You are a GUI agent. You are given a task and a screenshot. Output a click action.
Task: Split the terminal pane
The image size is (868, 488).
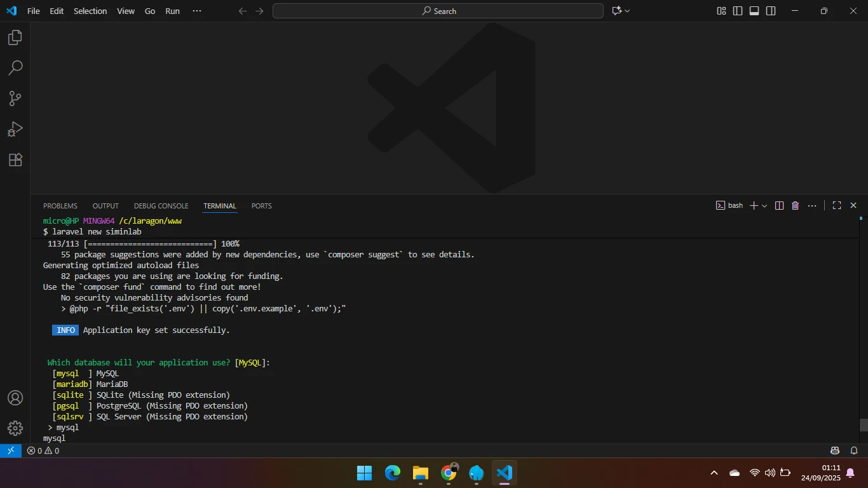click(779, 206)
